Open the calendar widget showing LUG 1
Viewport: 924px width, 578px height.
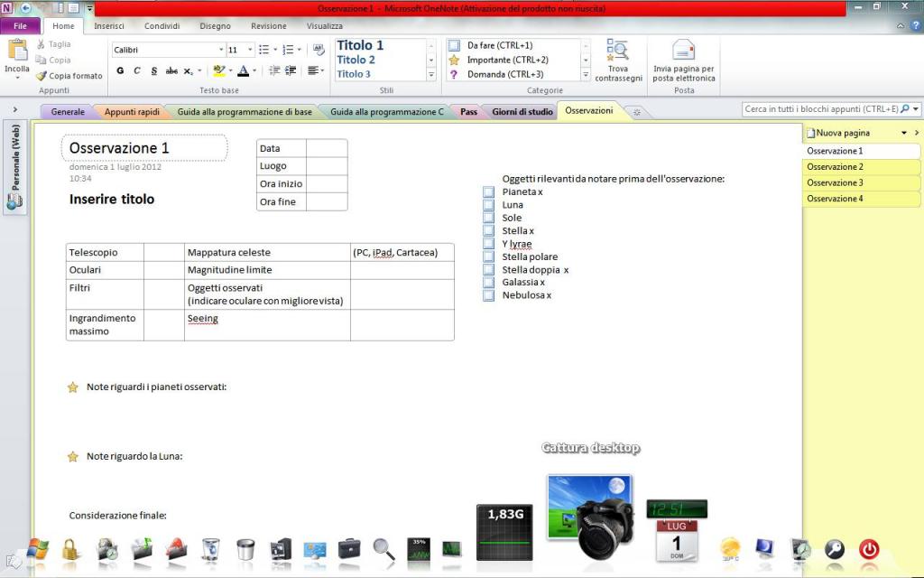(x=677, y=540)
